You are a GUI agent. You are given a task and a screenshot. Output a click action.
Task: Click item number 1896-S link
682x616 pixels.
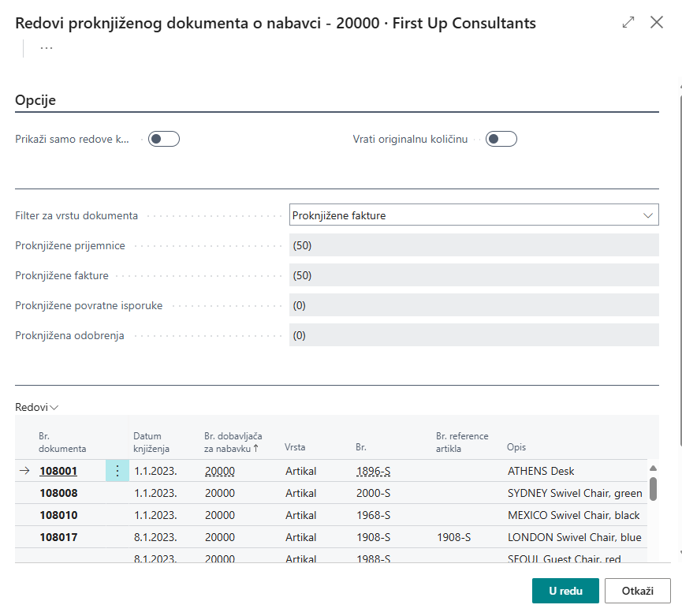(373, 471)
